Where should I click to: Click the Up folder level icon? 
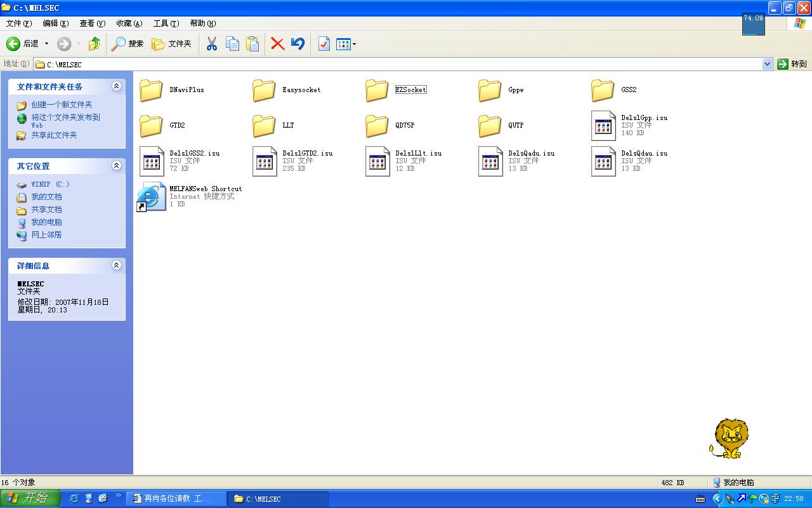pyautogui.click(x=95, y=44)
